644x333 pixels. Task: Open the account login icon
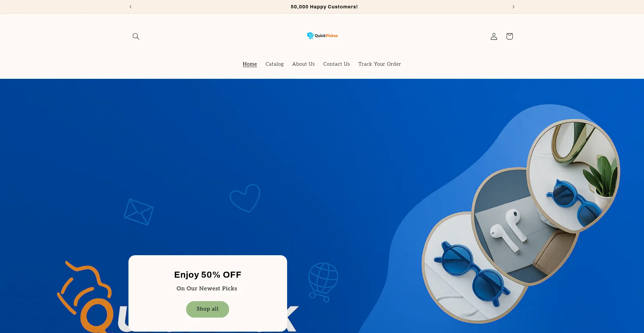[494, 36]
